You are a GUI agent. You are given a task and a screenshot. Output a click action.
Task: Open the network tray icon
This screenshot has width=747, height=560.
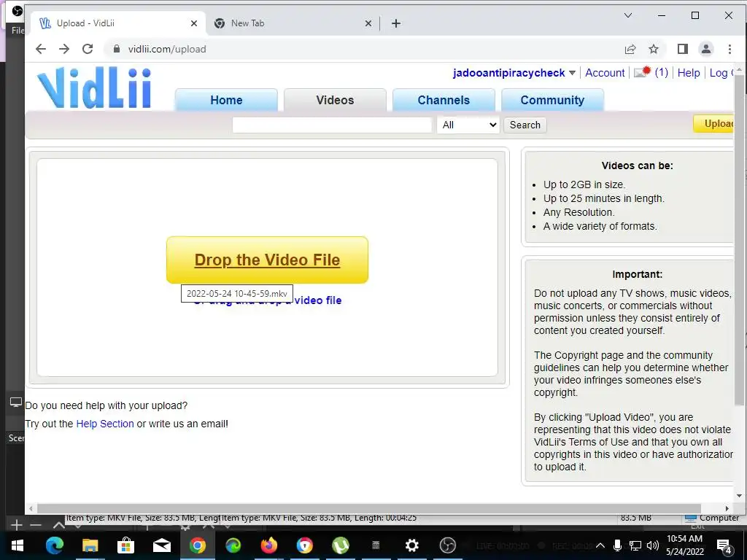pos(635,545)
